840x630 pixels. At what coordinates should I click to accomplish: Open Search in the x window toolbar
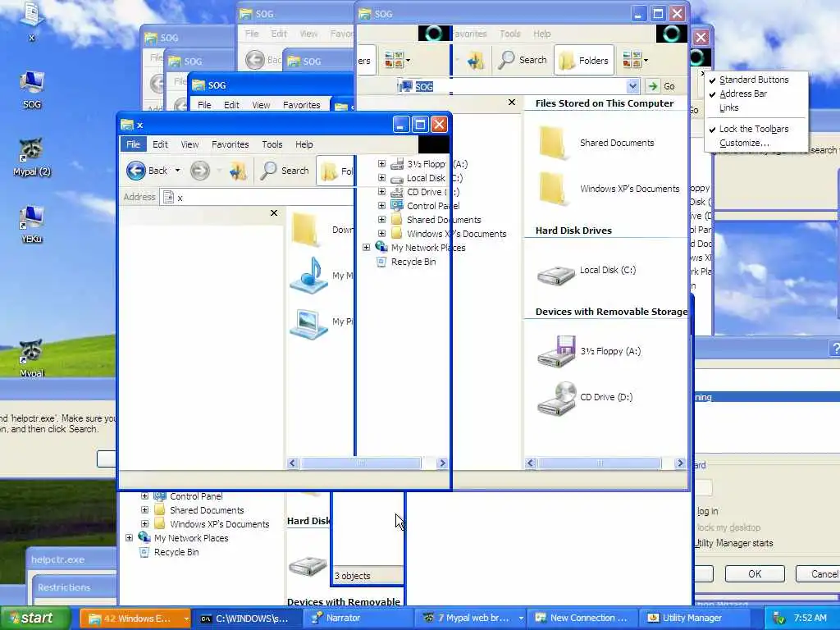tap(285, 171)
